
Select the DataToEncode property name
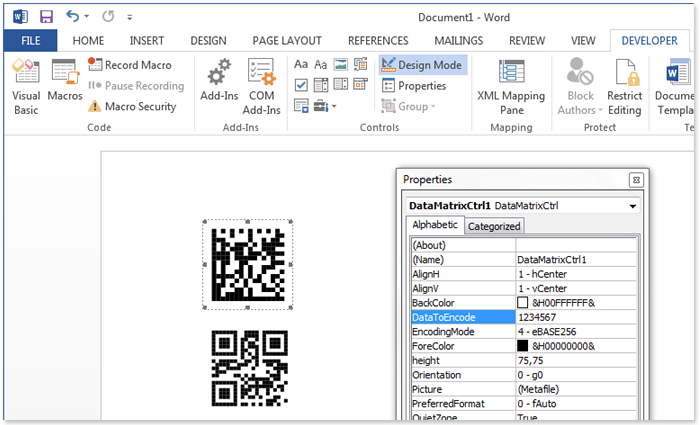(463, 317)
